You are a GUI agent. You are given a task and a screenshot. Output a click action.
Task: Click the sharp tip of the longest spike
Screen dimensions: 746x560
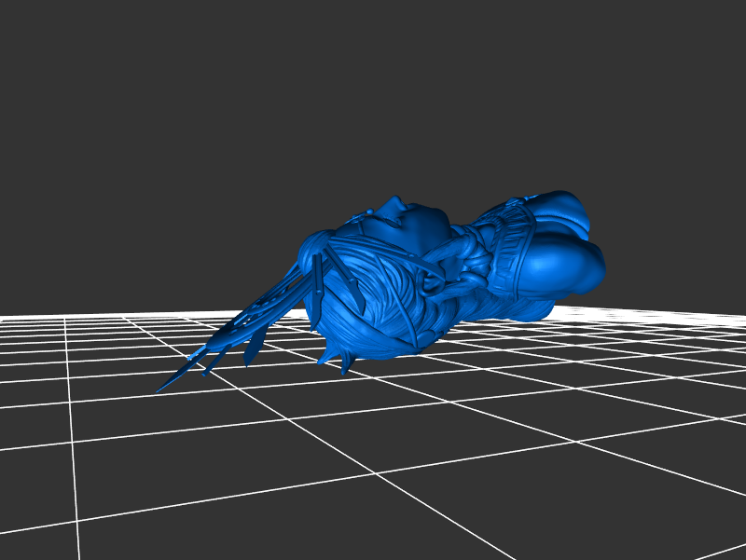pyautogui.click(x=159, y=390)
